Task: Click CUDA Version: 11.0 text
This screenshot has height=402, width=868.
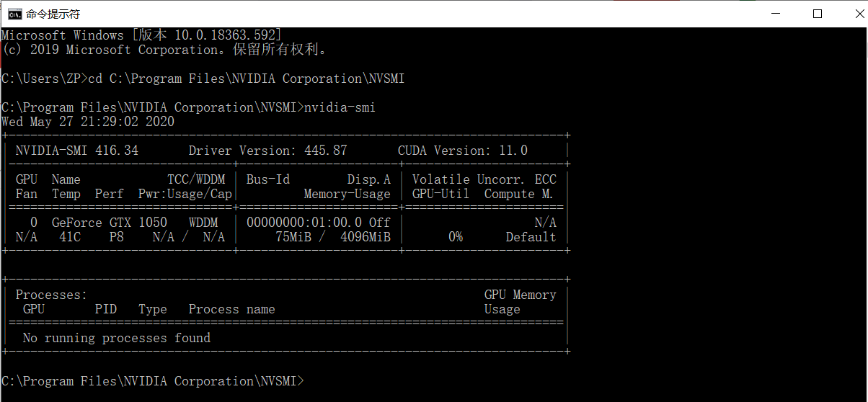Action: tap(462, 151)
